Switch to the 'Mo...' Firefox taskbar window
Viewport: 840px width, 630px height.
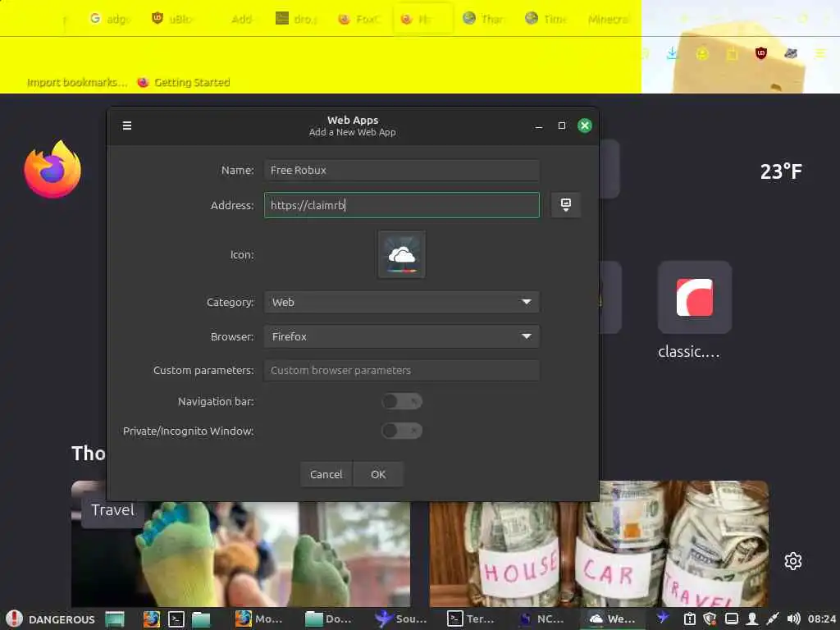259,619
